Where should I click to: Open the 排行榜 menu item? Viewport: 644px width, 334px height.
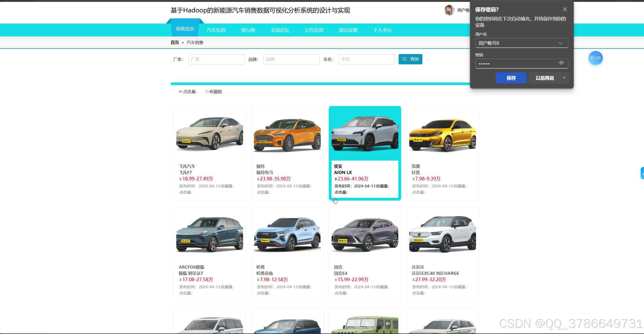(248, 30)
